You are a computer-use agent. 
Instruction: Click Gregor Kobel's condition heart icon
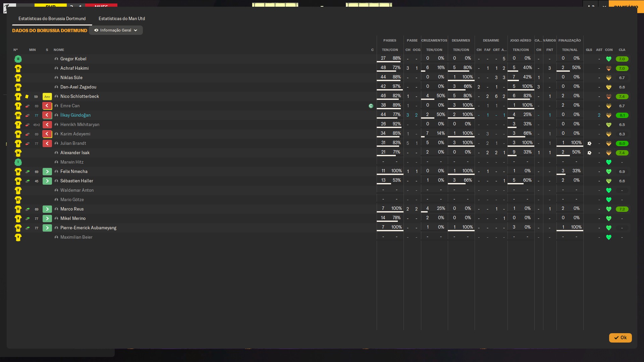click(x=609, y=59)
